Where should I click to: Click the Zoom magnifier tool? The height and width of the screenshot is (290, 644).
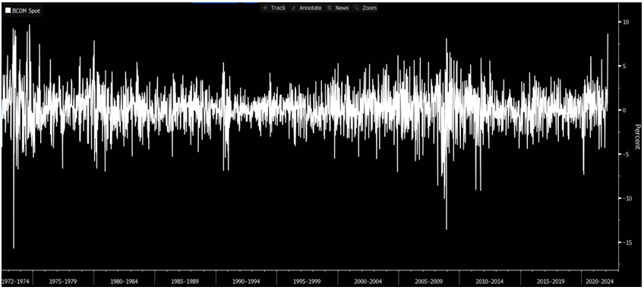pyautogui.click(x=365, y=8)
